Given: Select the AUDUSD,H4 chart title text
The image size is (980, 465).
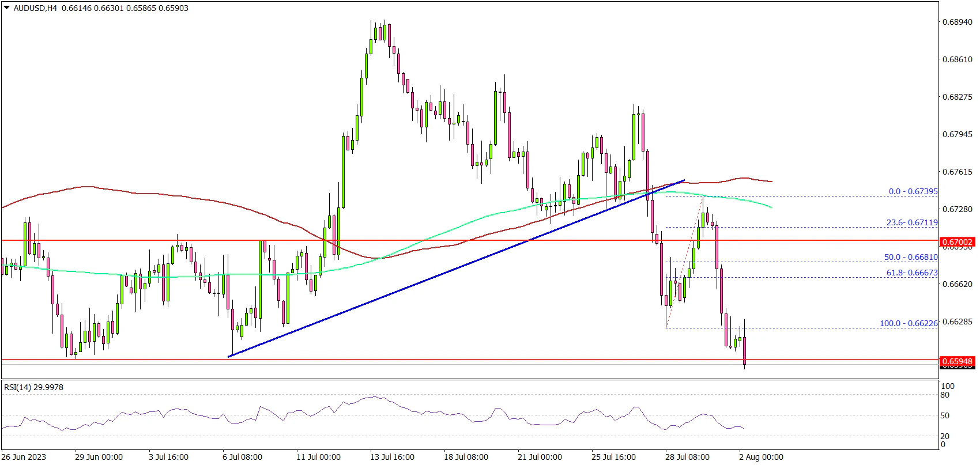Looking at the screenshot, I should (35, 8).
